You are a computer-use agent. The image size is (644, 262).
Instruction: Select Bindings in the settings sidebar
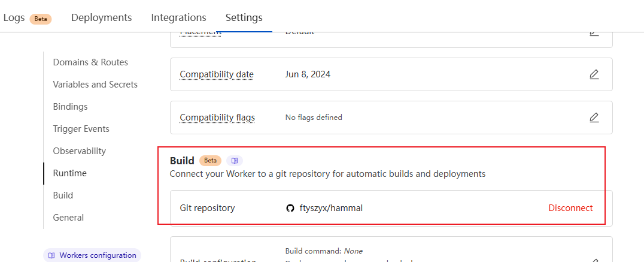70,107
